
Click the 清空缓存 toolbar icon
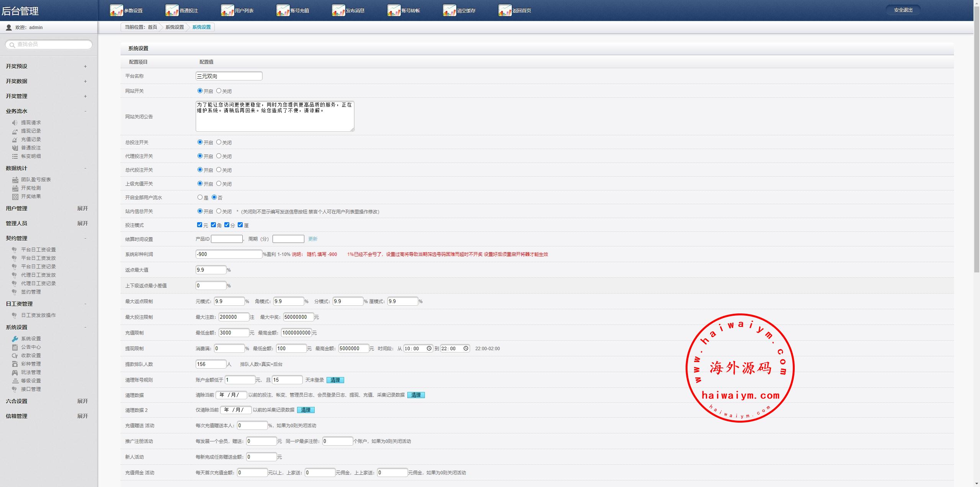click(x=449, y=10)
